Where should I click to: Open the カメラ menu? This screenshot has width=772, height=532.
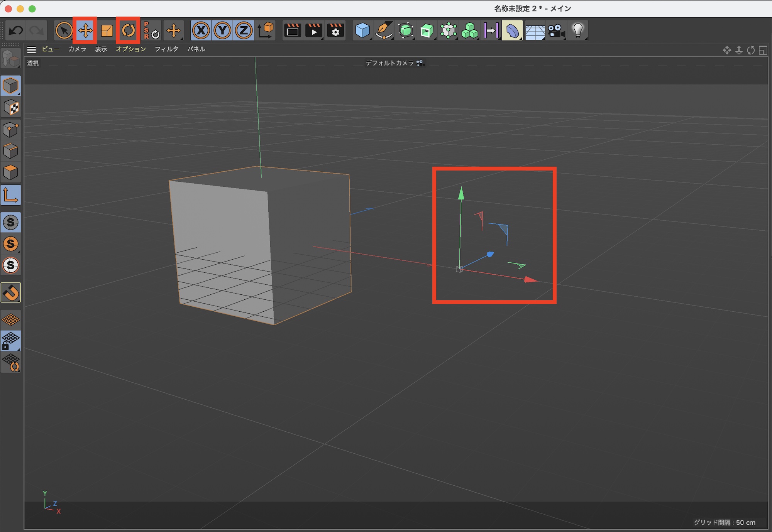77,49
